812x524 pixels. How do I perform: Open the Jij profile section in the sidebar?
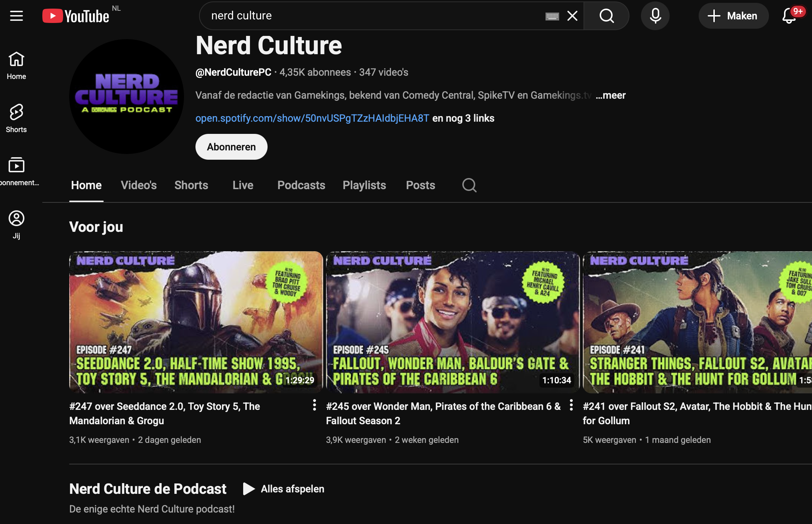pyautogui.click(x=16, y=223)
